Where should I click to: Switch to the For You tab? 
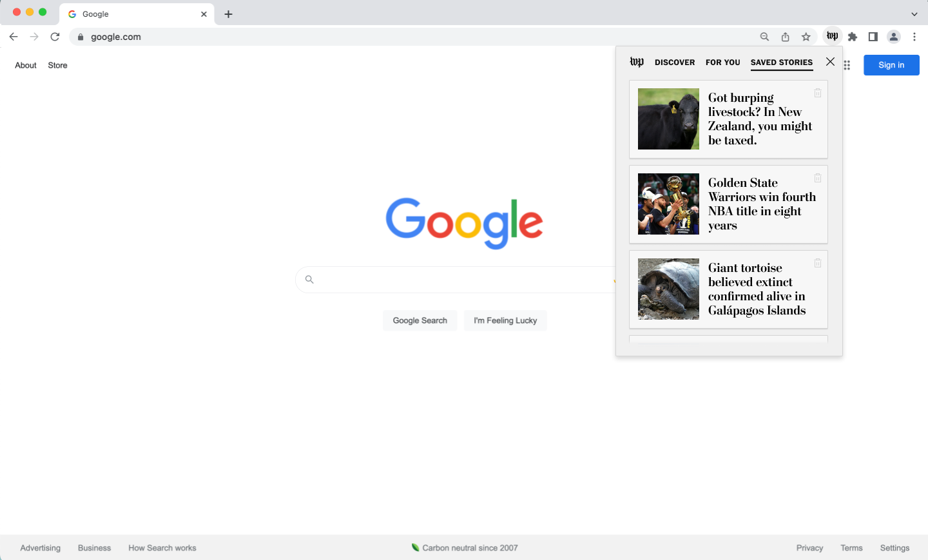723,63
